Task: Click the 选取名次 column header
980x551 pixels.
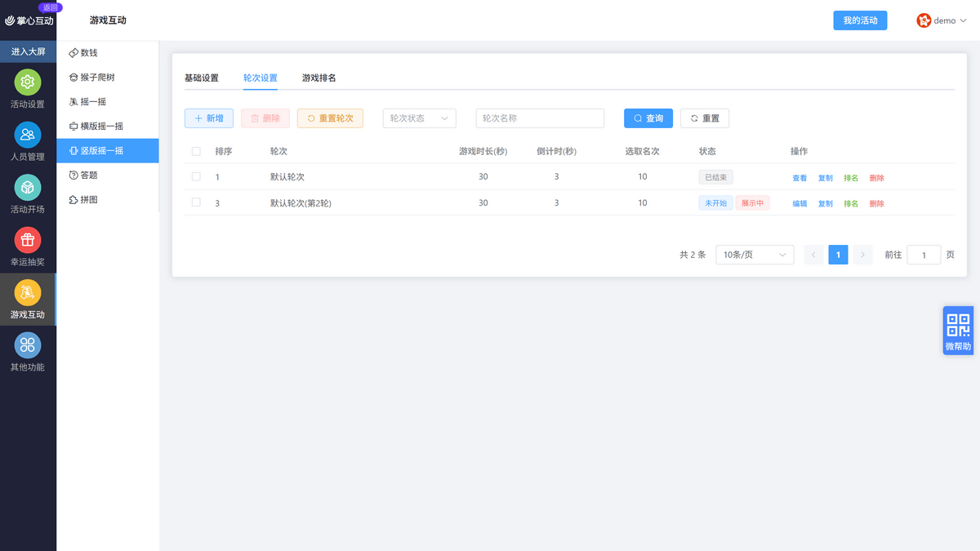Action: tap(642, 151)
